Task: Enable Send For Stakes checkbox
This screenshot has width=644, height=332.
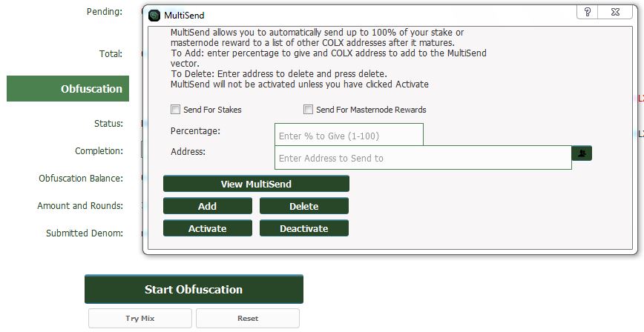Action: tap(175, 110)
